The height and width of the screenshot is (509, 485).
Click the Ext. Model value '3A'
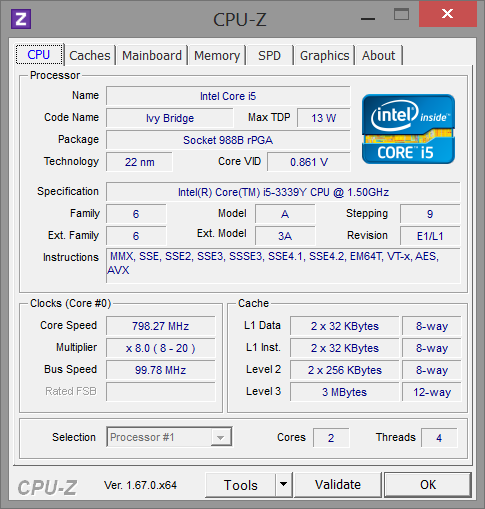point(285,236)
